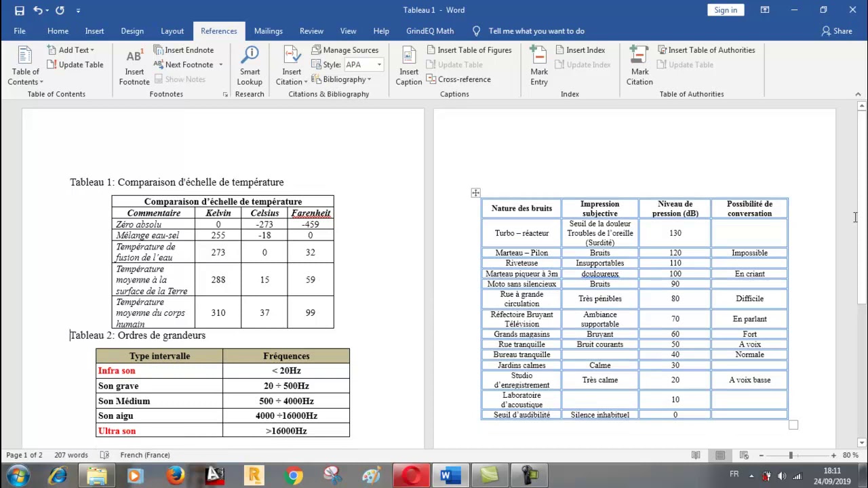The image size is (868, 488).
Task: Switch to Print Layout view
Action: (720, 455)
